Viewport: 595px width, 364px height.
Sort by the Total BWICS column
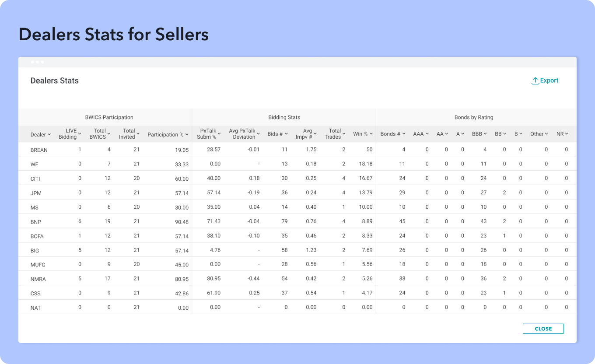pos(108,134)
